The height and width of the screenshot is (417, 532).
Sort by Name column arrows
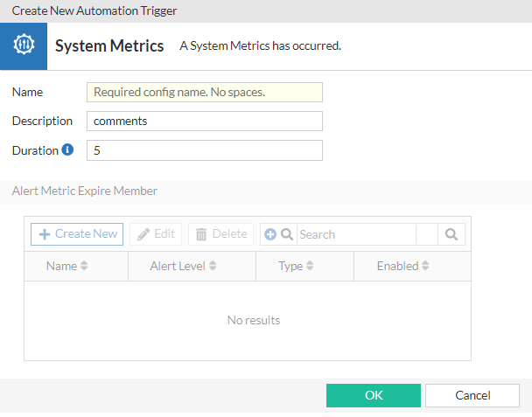point(84,266)
